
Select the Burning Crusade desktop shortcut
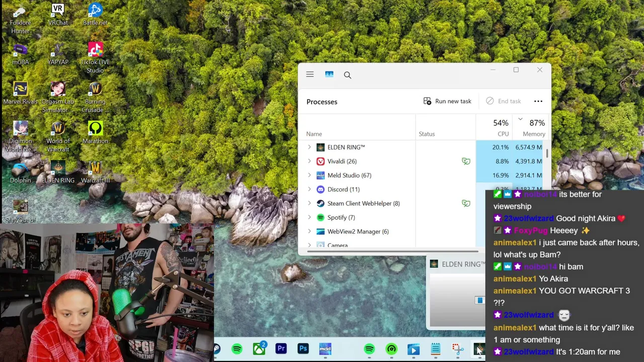(95, 98)
